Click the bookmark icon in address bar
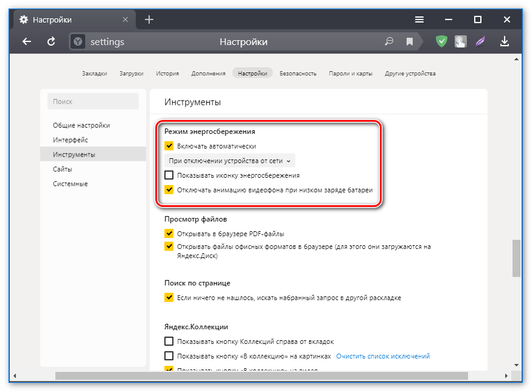Viewport: 532px width, 392px height. pos(410,42)
